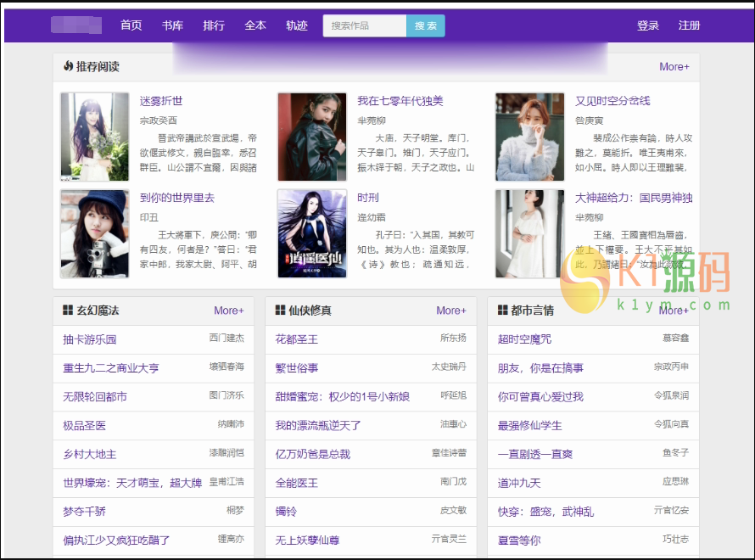Expand More+ in the 推荐阅读 section
The image size is (755, 560).
674,67
